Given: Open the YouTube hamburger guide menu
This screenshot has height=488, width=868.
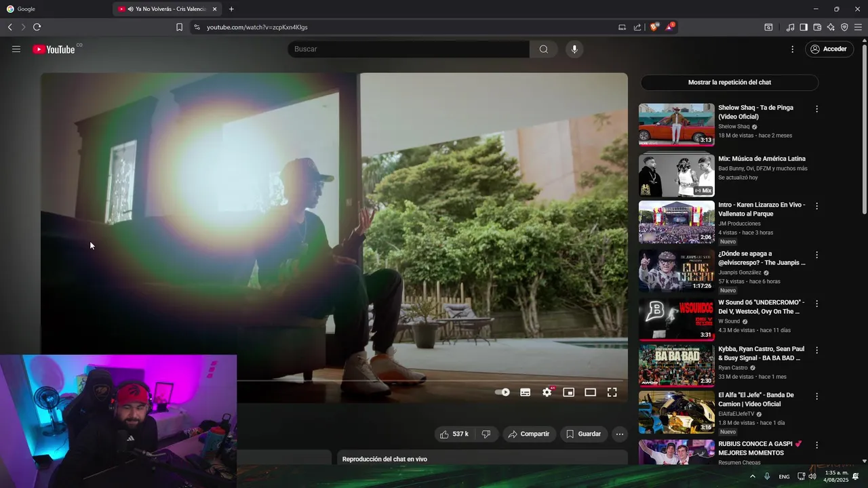Looking at the screenshot, I should (x=16, y=49).
